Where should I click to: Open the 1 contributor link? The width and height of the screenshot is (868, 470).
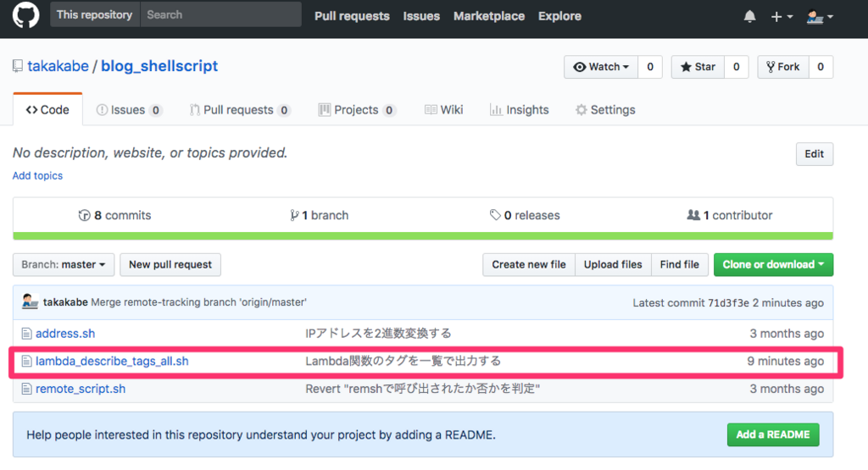(x=730, y=215)
